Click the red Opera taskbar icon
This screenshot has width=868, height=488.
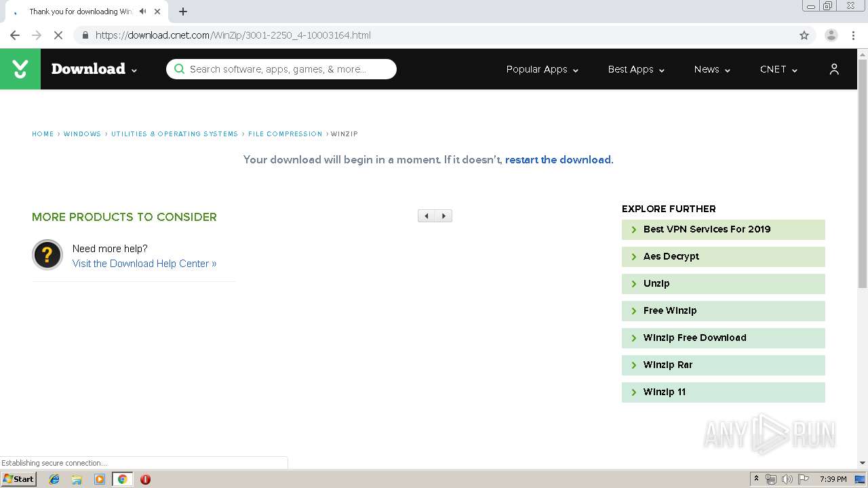click(145, 479)
